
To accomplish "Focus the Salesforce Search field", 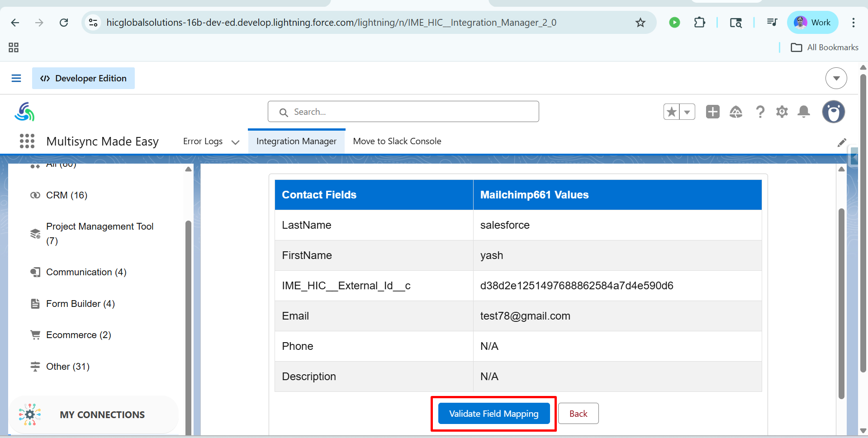I will (x=403, y=112).
